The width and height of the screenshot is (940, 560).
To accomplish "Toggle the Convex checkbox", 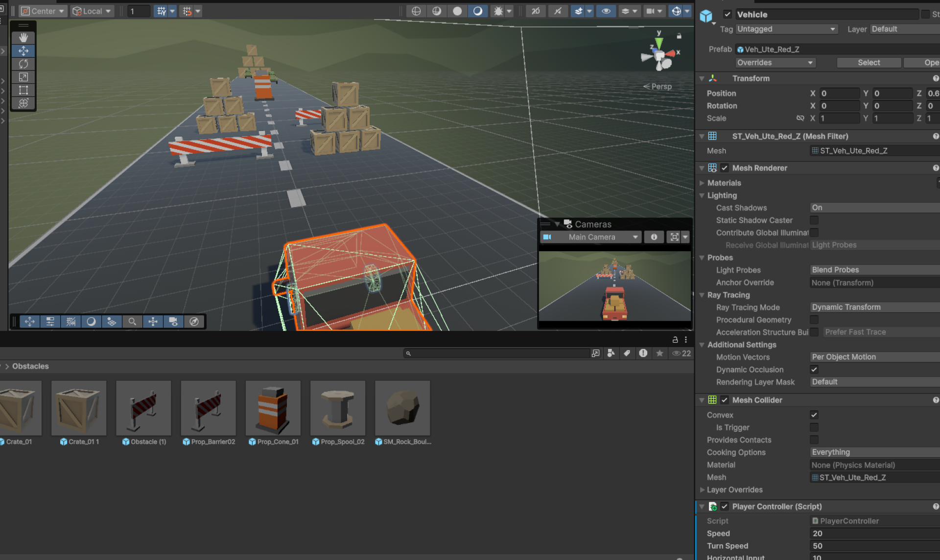I will tap(814, 415).
